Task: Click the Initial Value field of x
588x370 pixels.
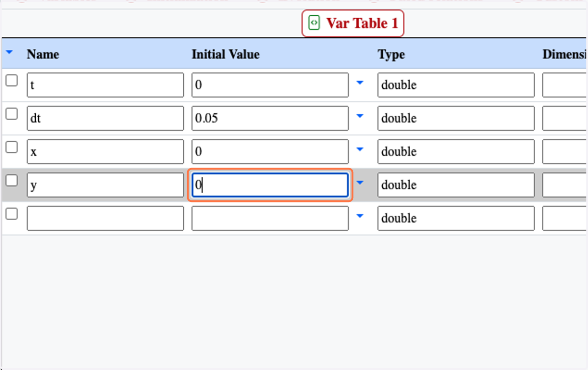Action: click(x=270, y=152)
